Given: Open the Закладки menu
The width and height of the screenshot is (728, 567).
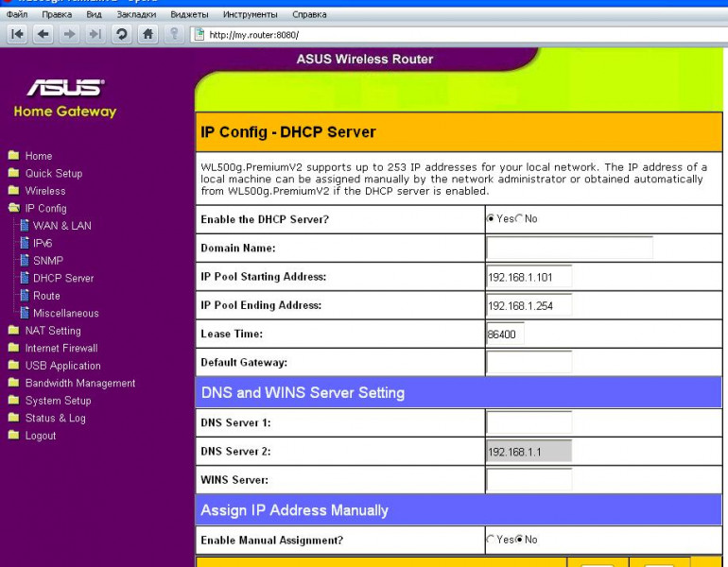Looking at the screenshot, I should (136, 14).
